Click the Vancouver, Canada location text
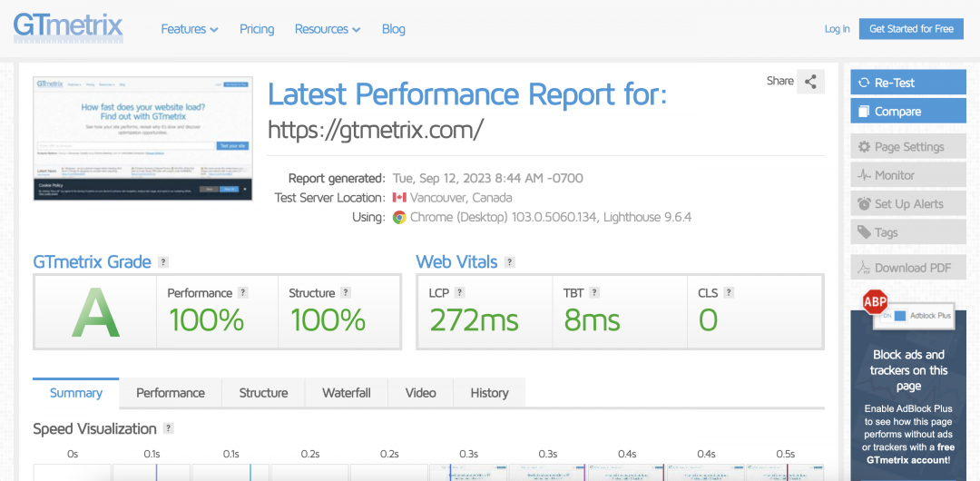 (461, 198)
